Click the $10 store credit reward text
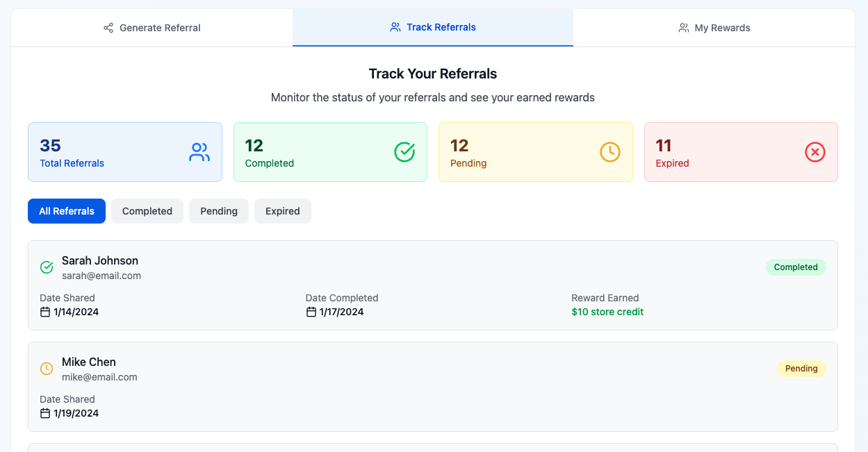Image resolution: width=868 pixels, height=452 pixels. [x=607, y=312]
